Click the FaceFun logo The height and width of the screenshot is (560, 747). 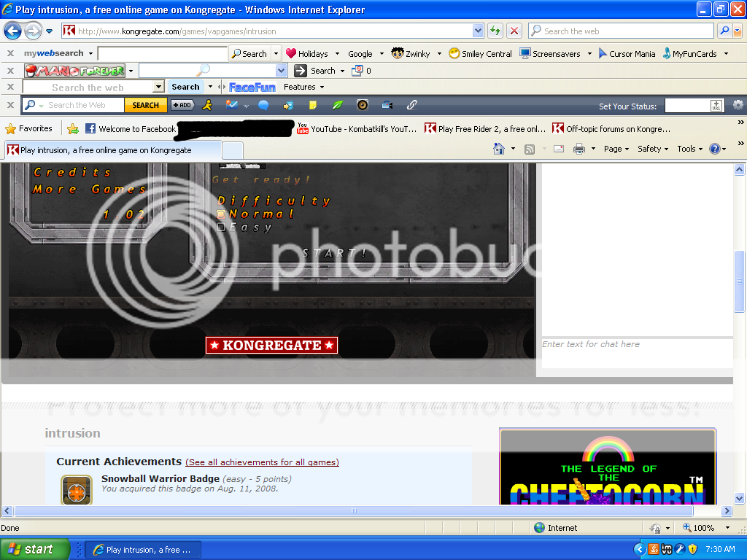coord(252,87)
